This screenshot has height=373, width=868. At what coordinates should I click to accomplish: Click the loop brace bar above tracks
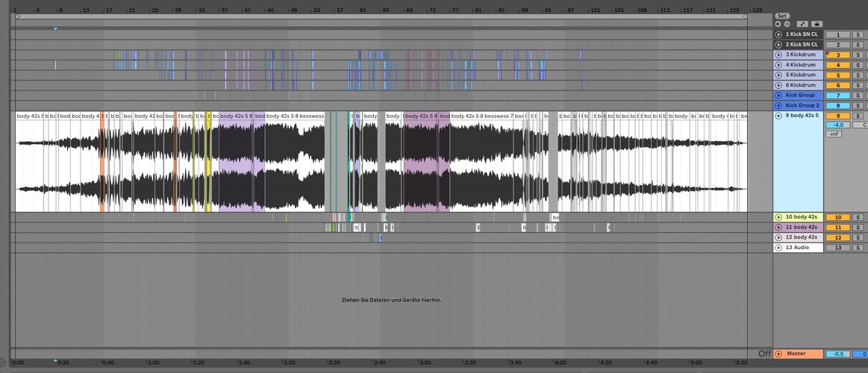point(381,17)
